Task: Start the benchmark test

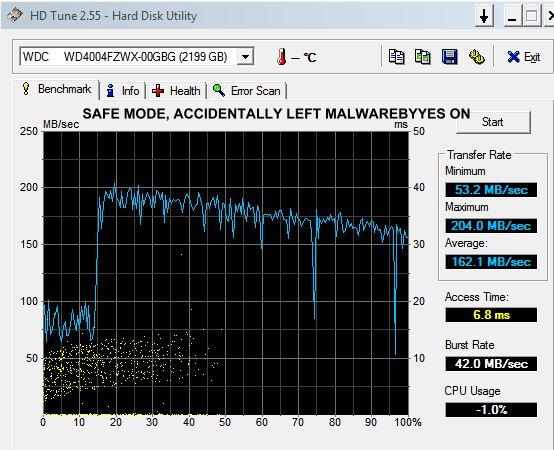Action: click(493, 122)
